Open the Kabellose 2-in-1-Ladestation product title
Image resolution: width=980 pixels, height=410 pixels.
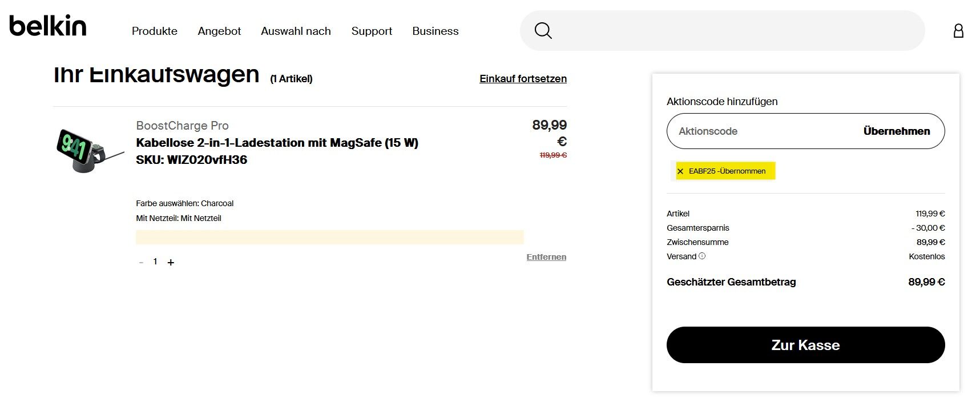(x=277, y=143)
